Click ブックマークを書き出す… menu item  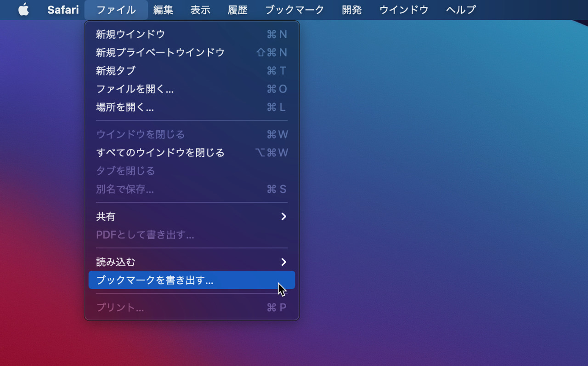tap(192, 280)
